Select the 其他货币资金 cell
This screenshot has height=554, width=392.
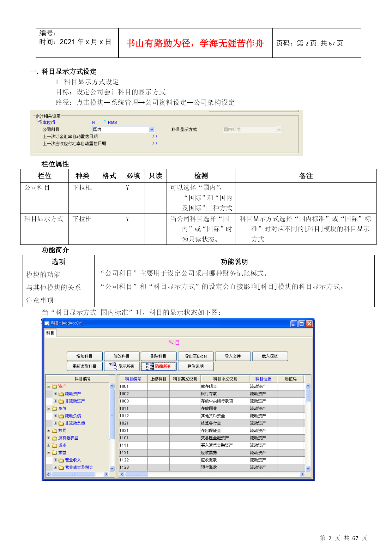tap(225, 416)
